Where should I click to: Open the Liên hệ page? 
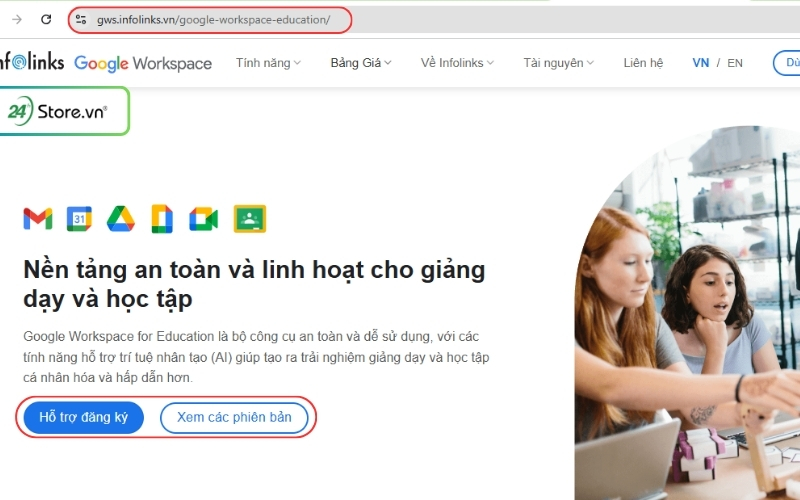(643, 63)
